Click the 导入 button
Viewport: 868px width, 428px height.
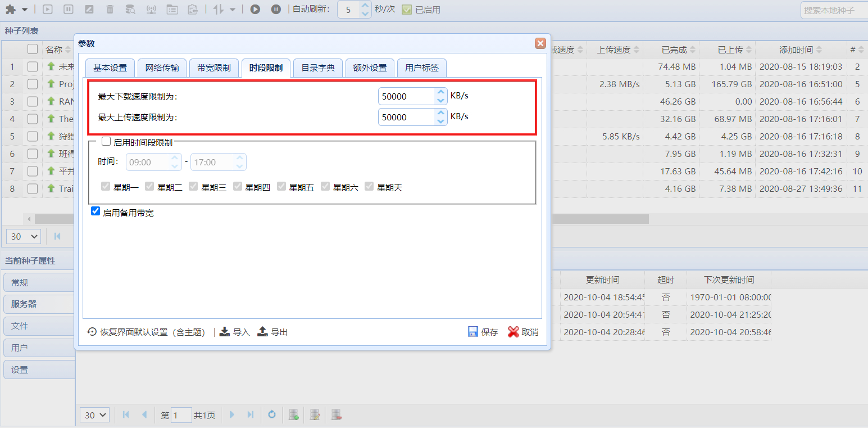[x=234, y=332]
